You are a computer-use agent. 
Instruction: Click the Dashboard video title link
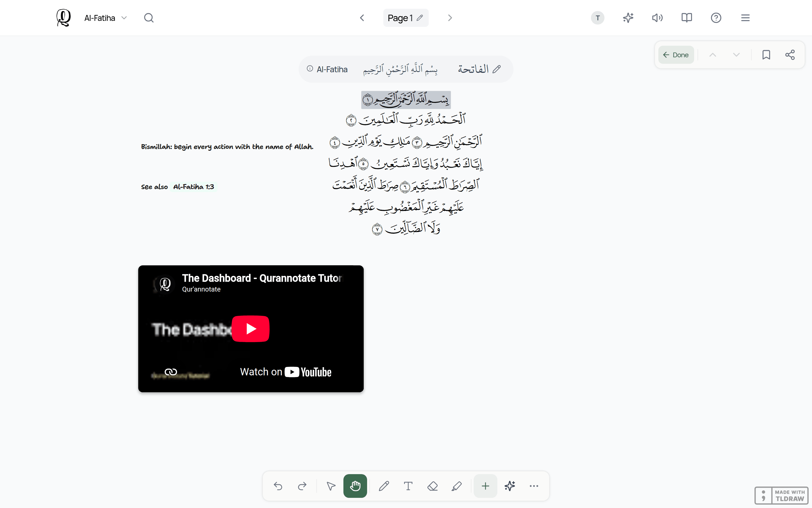[x=262, y=278]
